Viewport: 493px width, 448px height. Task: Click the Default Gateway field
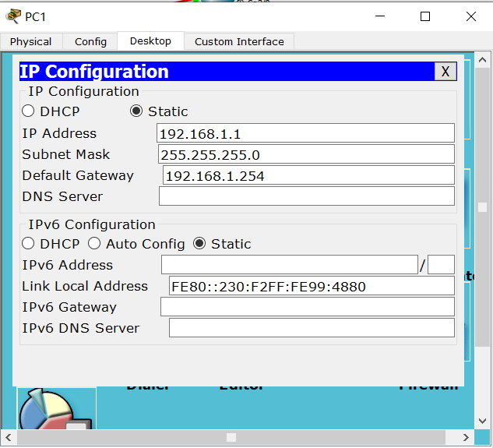click(x=308, y=175)
